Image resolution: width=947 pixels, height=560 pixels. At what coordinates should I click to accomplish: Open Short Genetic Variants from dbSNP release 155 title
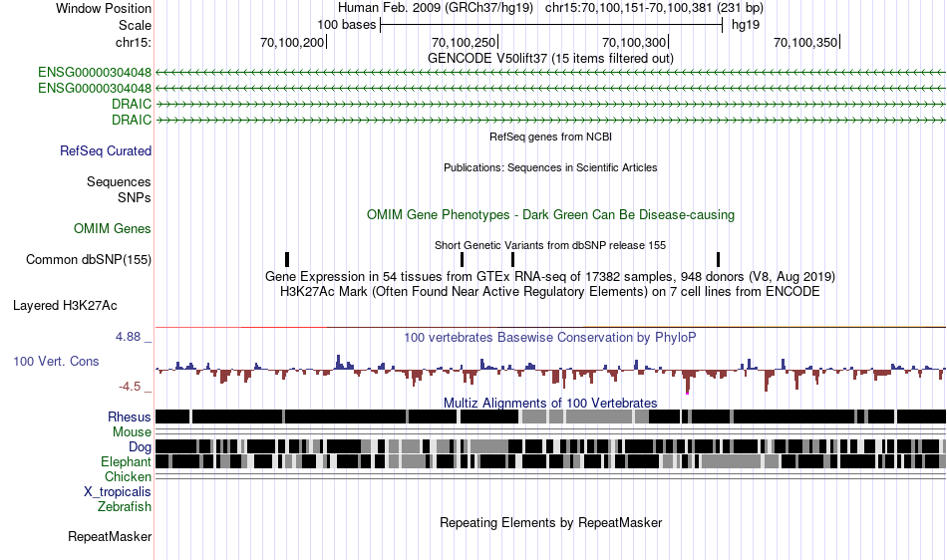pyautogui.click(x=550, y=245)
